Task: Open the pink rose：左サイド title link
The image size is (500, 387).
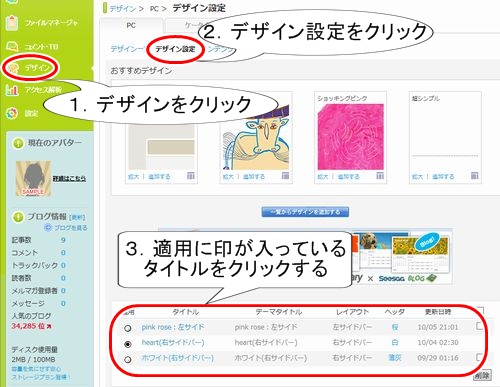Action: (173, 327)
